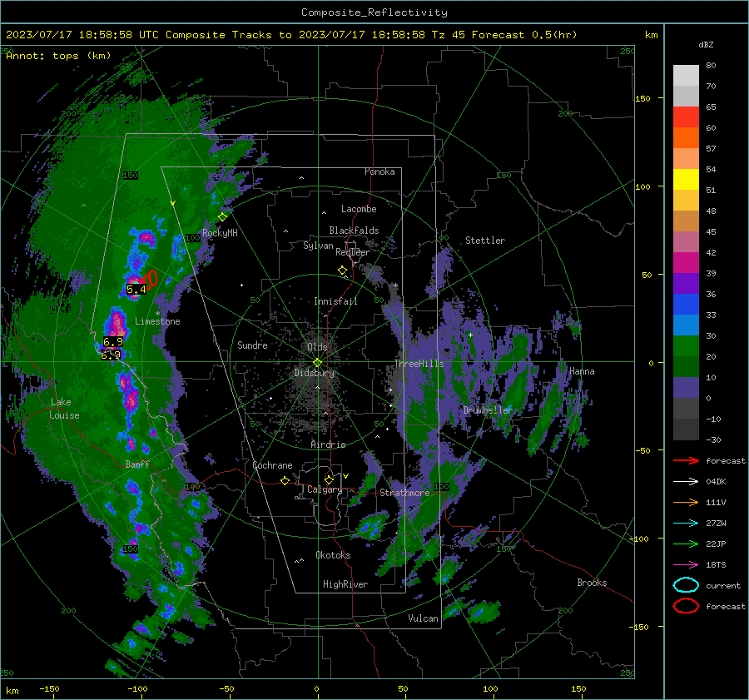Click the red forecast arrow in the legend
The image size is (749, 700).
coord(686,460)
